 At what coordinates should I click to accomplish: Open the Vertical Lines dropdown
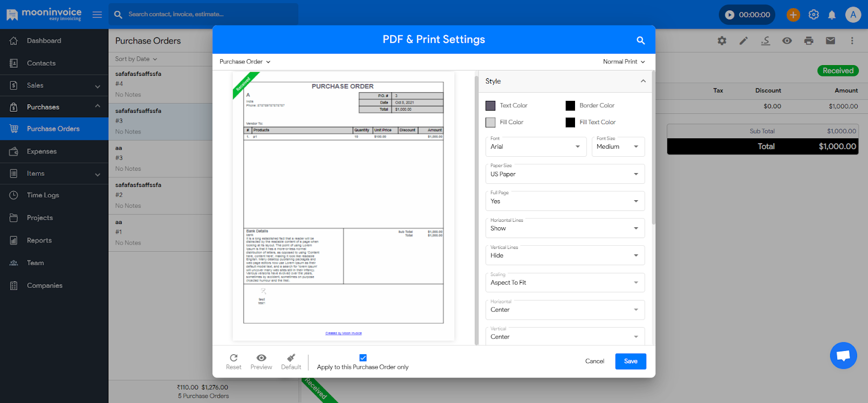coord(564,255)
